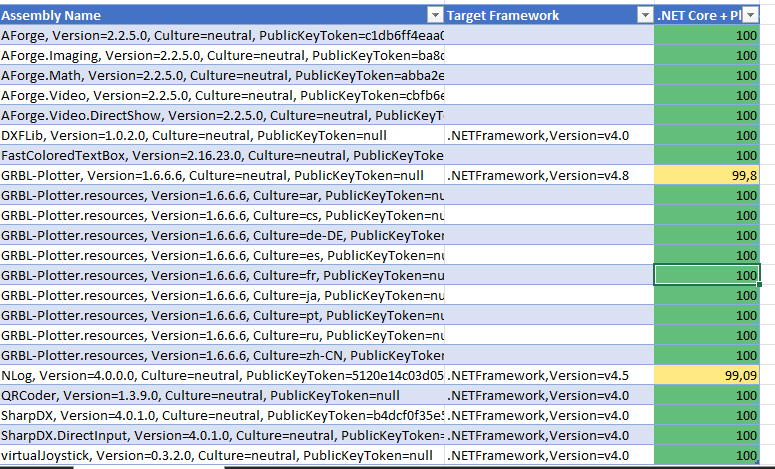This screenshot has width=775, height=469.
Task: Select GRBL-Plotter.resources Culture=zh-CN cell
Action: point(222,356)
